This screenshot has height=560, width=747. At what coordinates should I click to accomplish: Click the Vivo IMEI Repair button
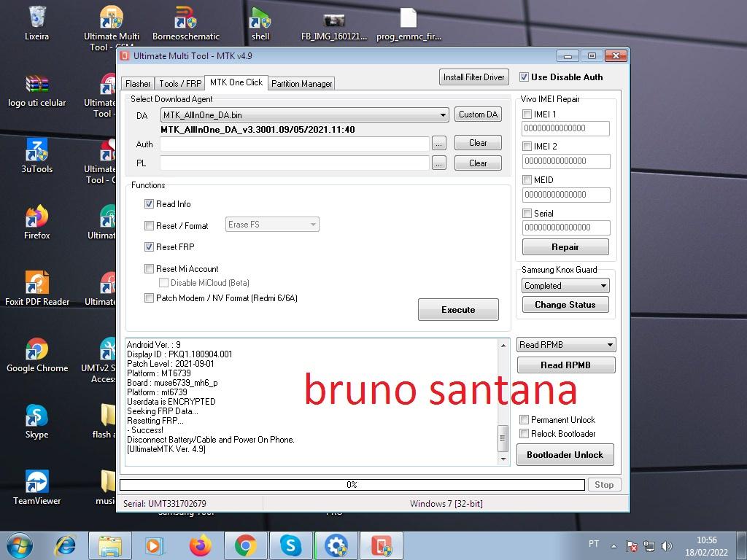click(565, 246)
